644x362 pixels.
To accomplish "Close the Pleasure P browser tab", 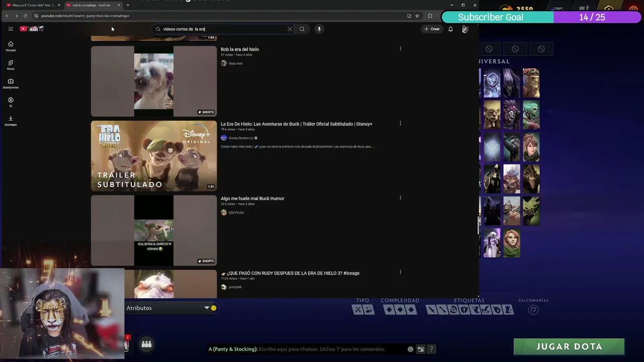I will [x=59, y=5].
